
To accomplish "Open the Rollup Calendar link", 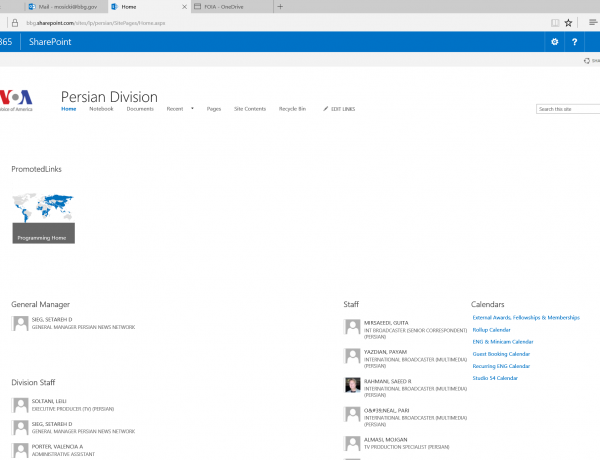I will click(491, 330).
